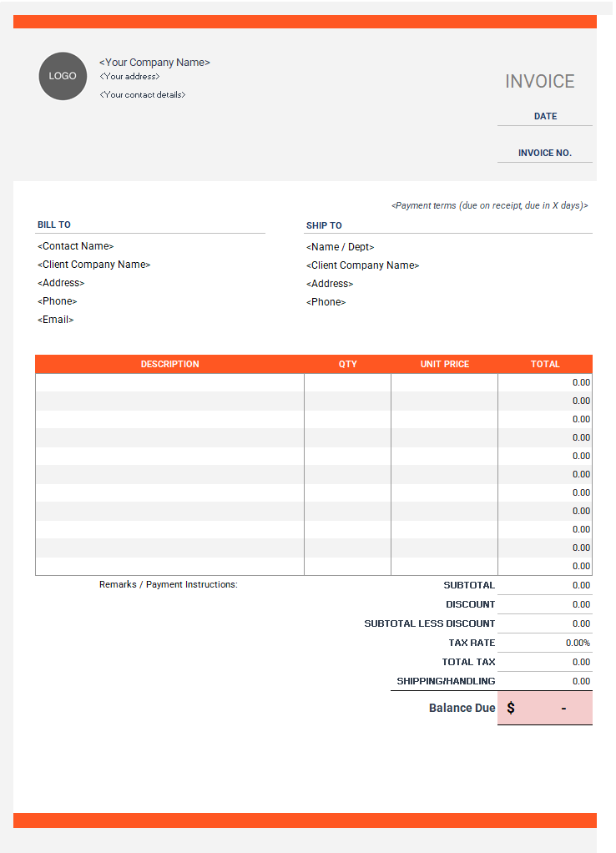The image size is (616, 853).
Task: Click the BILL TO heading
Action: (54, 225)
